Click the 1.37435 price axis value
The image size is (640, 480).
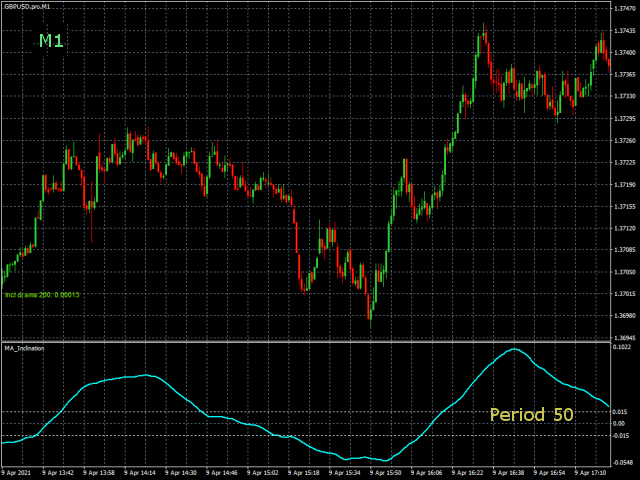tap(624, 31)
